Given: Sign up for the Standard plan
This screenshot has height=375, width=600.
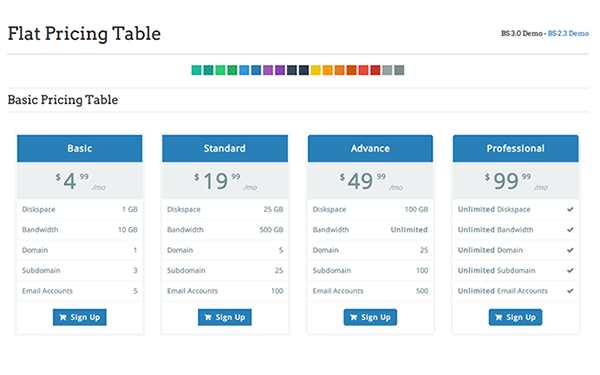Looking at the screenshot, I should (225, 317).
